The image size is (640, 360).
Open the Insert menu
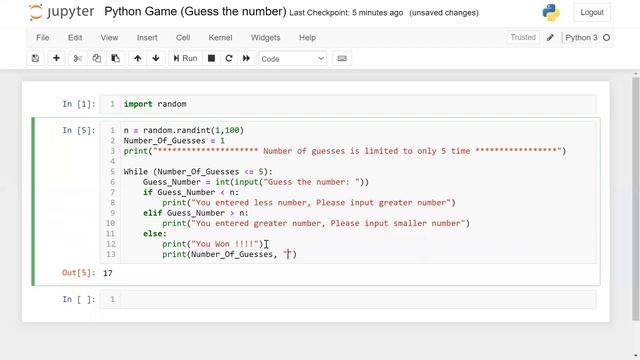tap(147, 38)
